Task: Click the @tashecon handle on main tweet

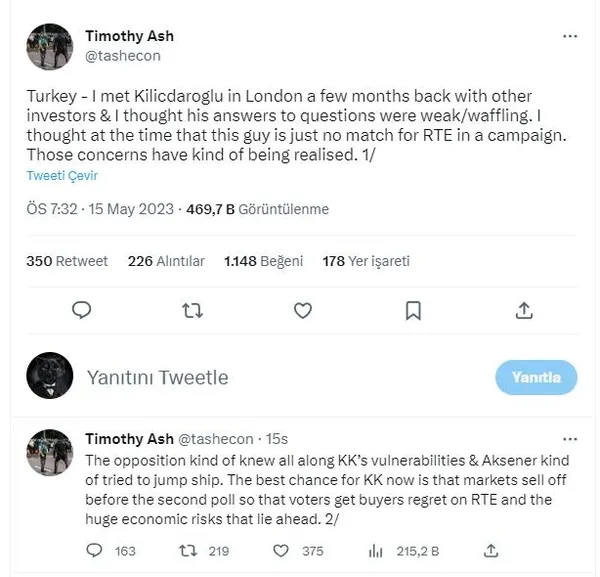Action: 123,56
